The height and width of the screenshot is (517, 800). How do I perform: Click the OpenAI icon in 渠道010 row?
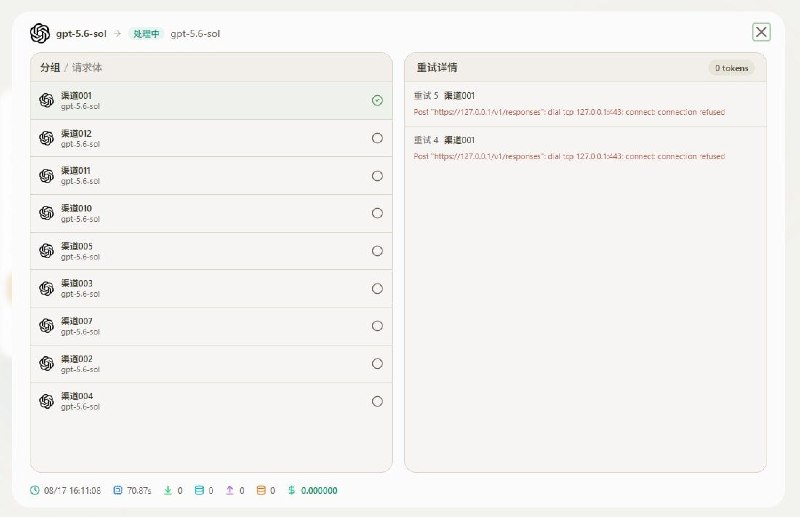click(x=46, y=213)
